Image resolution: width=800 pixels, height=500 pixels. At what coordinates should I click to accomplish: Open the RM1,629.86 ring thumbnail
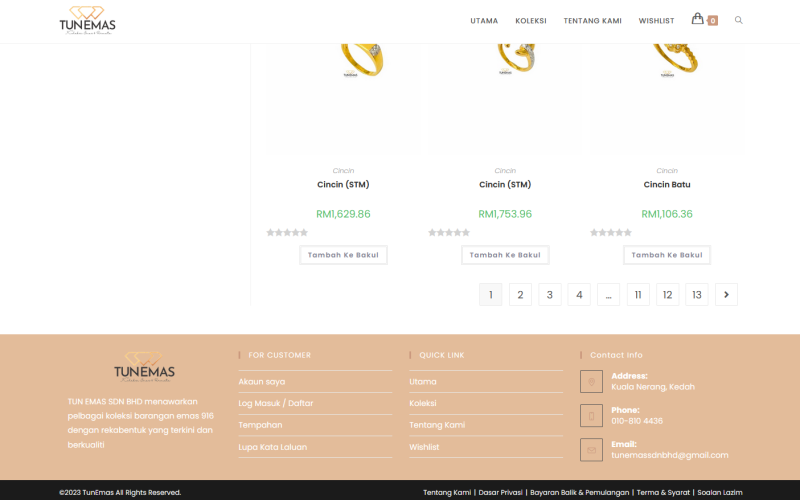(x=343, y=99)
